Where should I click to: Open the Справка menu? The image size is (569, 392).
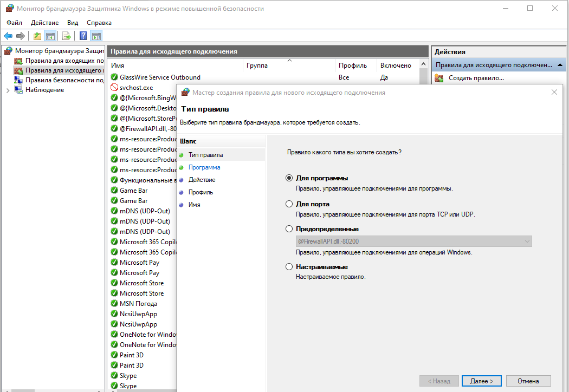tap(99, 23)
